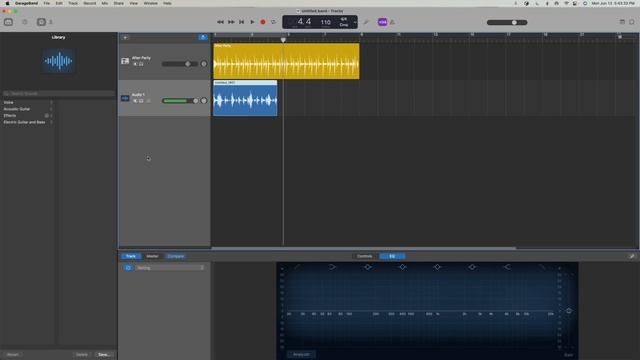This screenshot has width=640, height=360.
Task: Open the Apple menu
Action: [7, 3]
